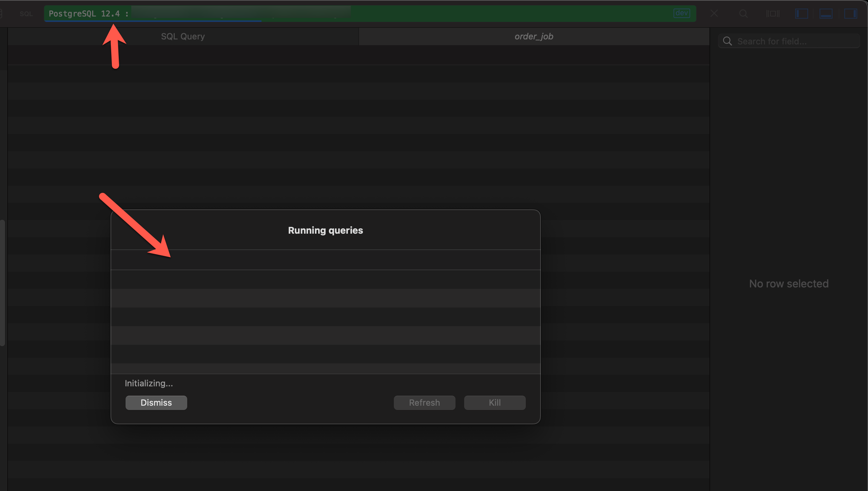Toggle the right panel visibility
This screenshot has height=491, width=868.
[850, 14]
